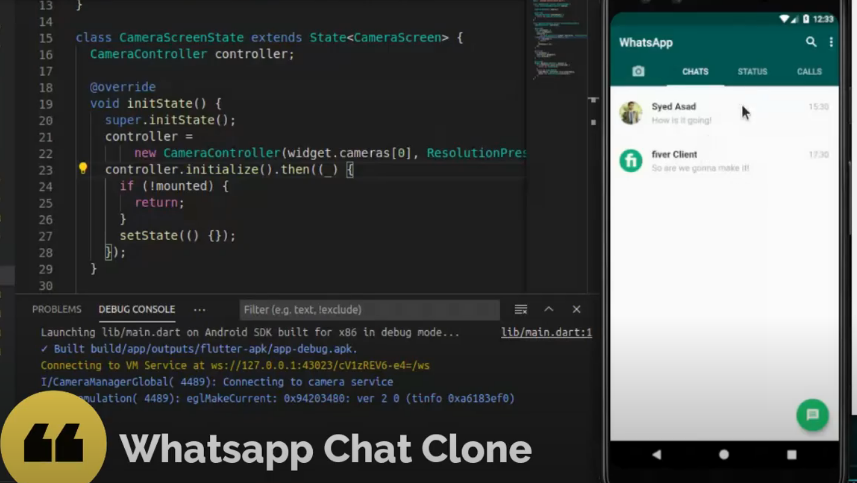Click the "Connecting to VM Service" console line
Image resolution: width=857 pixels, height=483 pixels.
coord(235,365)
